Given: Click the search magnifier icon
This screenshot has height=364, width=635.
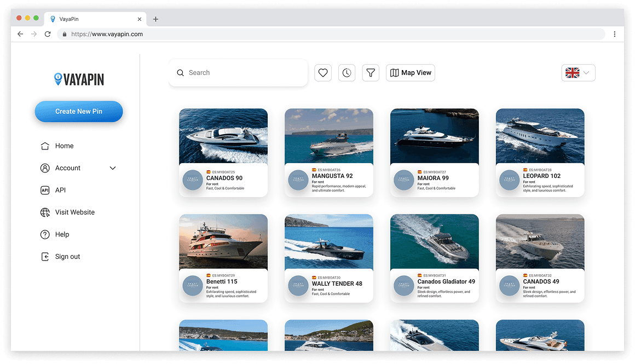Looking at the screenshot, I should coord(180,72).
